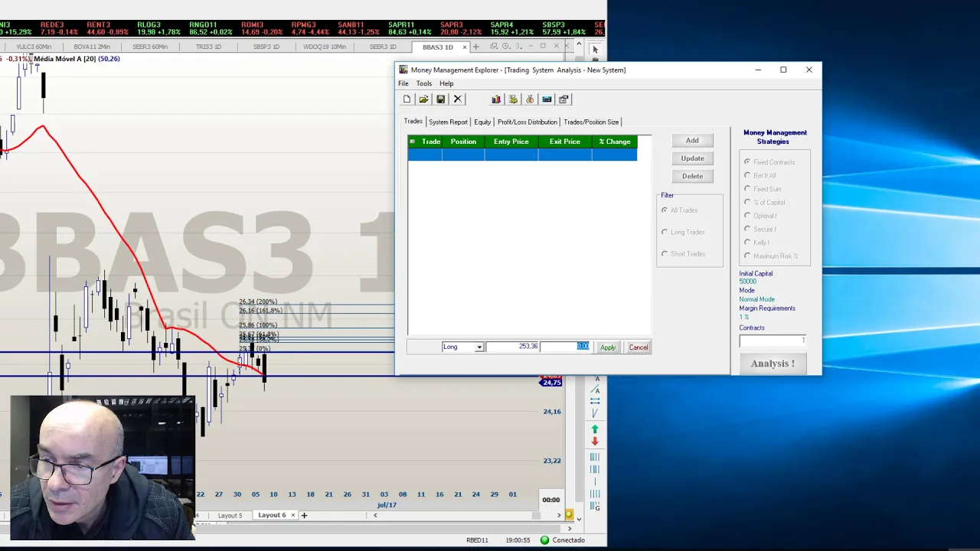The height and width of the screenshot is (551, 980).
Task: Switch to the System Report tab
Action: 448,122
